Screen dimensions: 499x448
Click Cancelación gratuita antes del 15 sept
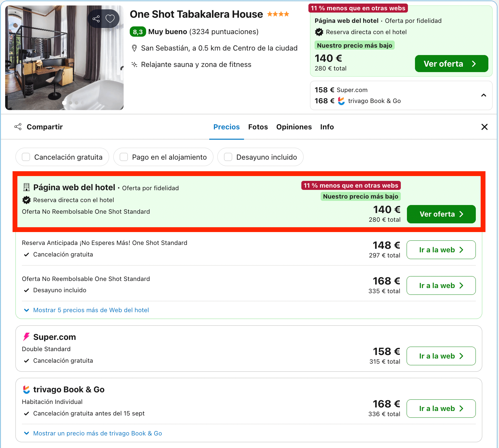(x=89, y=413)
